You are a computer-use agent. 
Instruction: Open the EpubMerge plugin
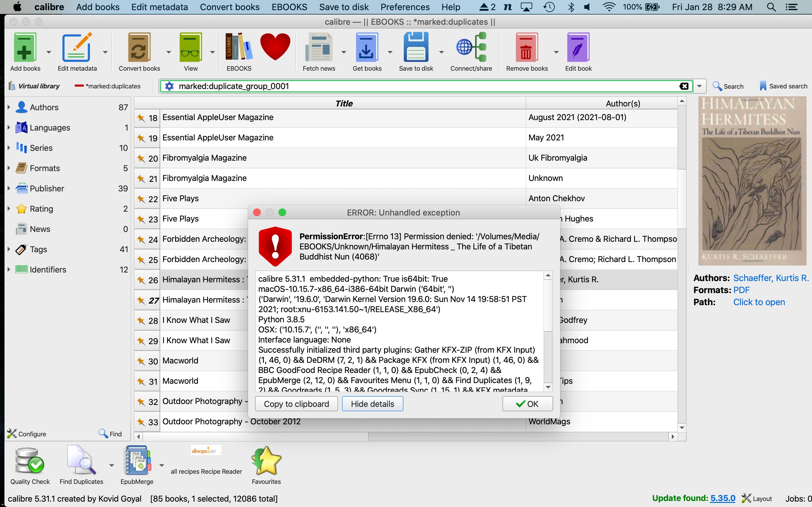[137, 460]
